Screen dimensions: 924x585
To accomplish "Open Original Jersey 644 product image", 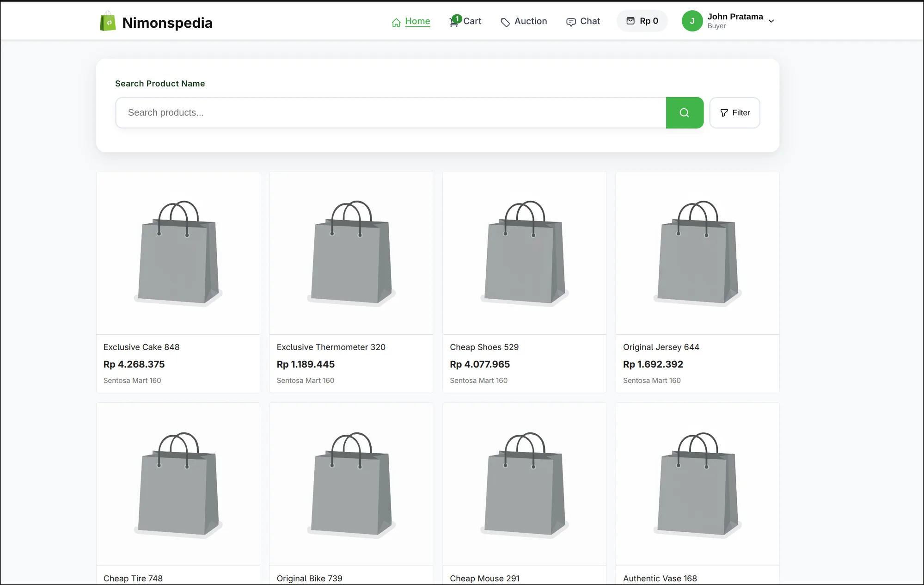I will coord(698,253).
